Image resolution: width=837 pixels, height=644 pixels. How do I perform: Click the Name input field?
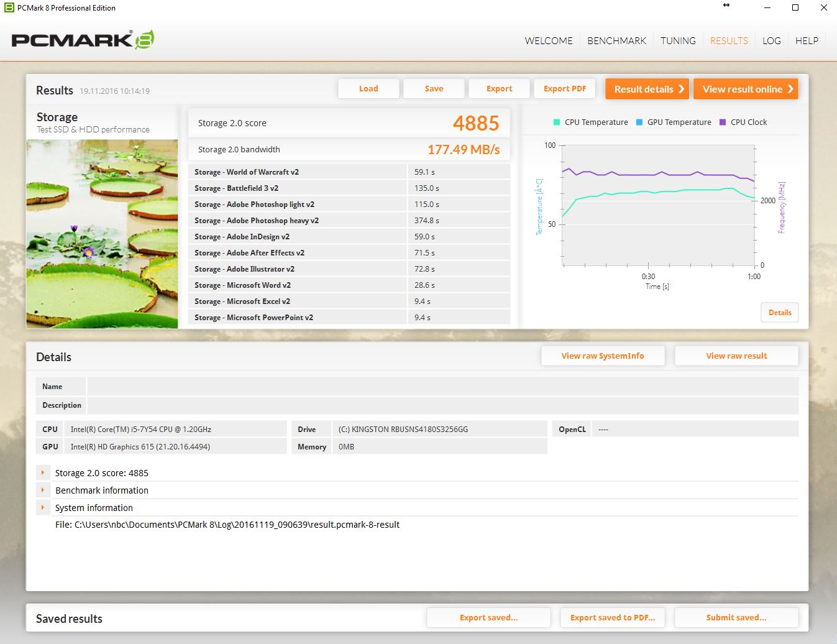[442, 387]
